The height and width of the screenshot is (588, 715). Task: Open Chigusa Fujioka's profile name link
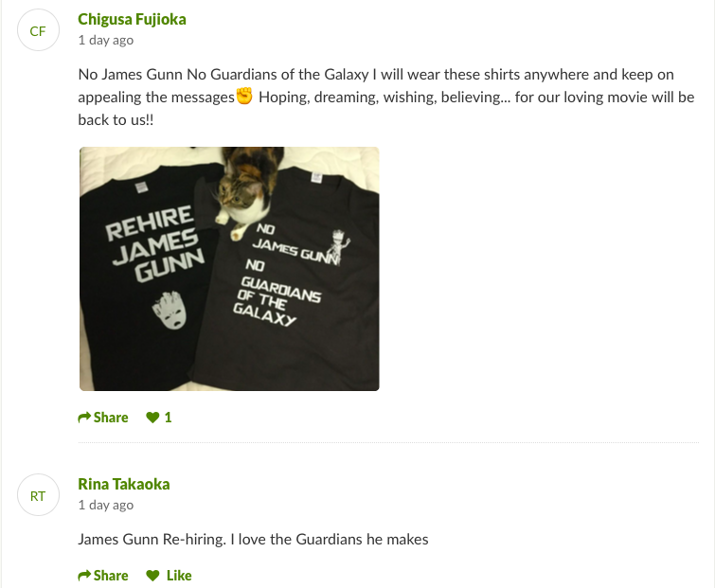point(132,19)
